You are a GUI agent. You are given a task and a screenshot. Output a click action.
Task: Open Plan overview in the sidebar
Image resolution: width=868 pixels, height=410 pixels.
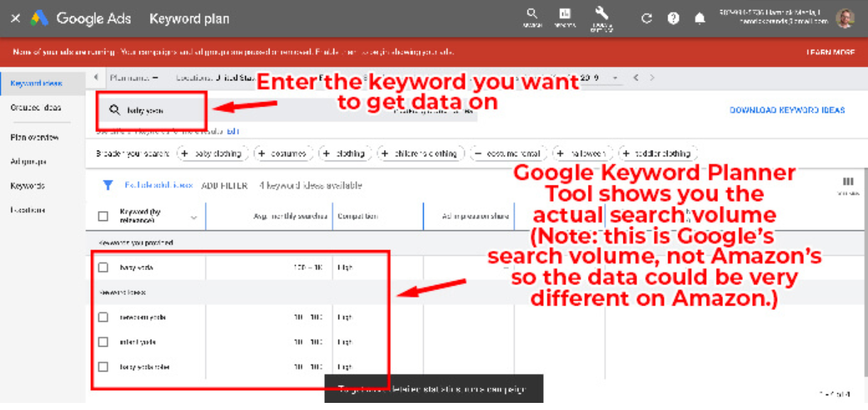(x=35, y=137)
